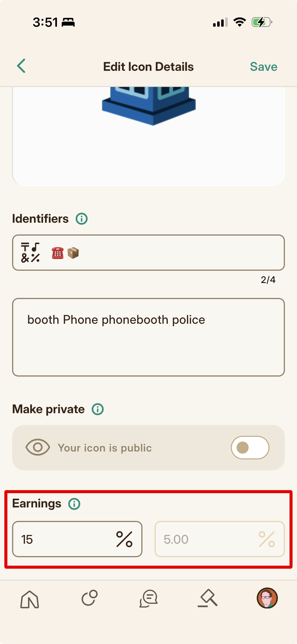Open Identifiers info tooltip

(x=82, y=219)
